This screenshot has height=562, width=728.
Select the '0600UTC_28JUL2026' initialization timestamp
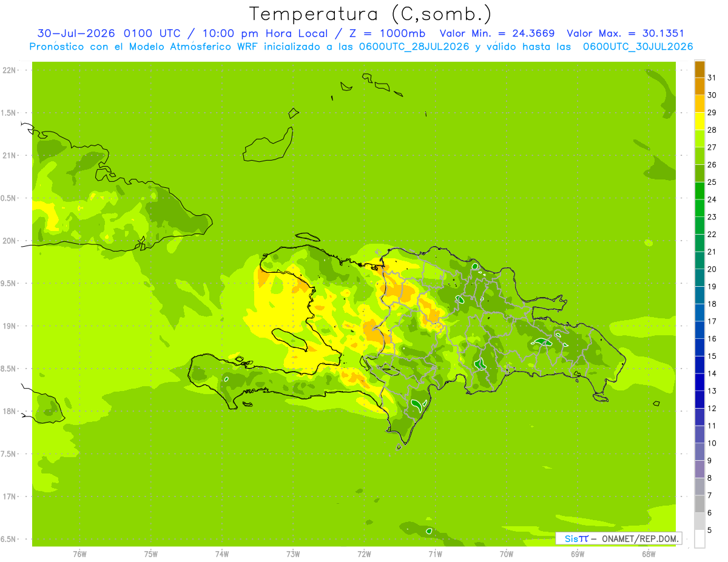click(x=414, y=47)
